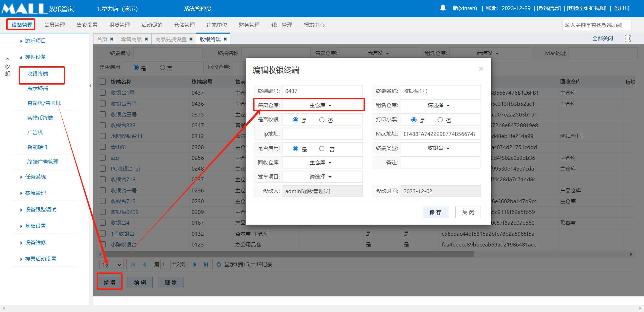Click [切换至维护视图] in header
The height and width of the screenshot is (312, 644).
click(x=587, y=8)
